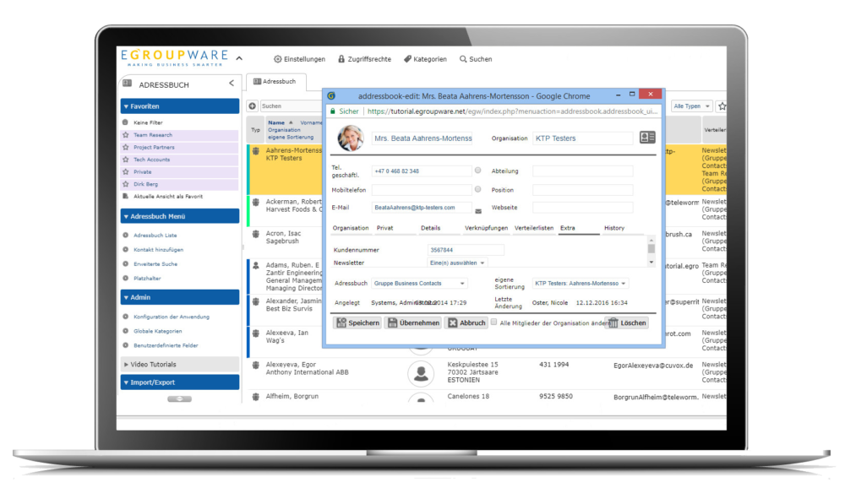The height and width of the screenshot is (504, 845).
Task: Switch to the Privat tab
Action: click(x=384, y=228)
